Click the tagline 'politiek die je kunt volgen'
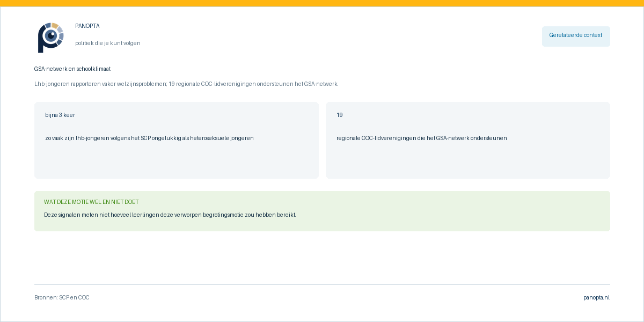This screenshot has height=322, width=644. point(108,43)
